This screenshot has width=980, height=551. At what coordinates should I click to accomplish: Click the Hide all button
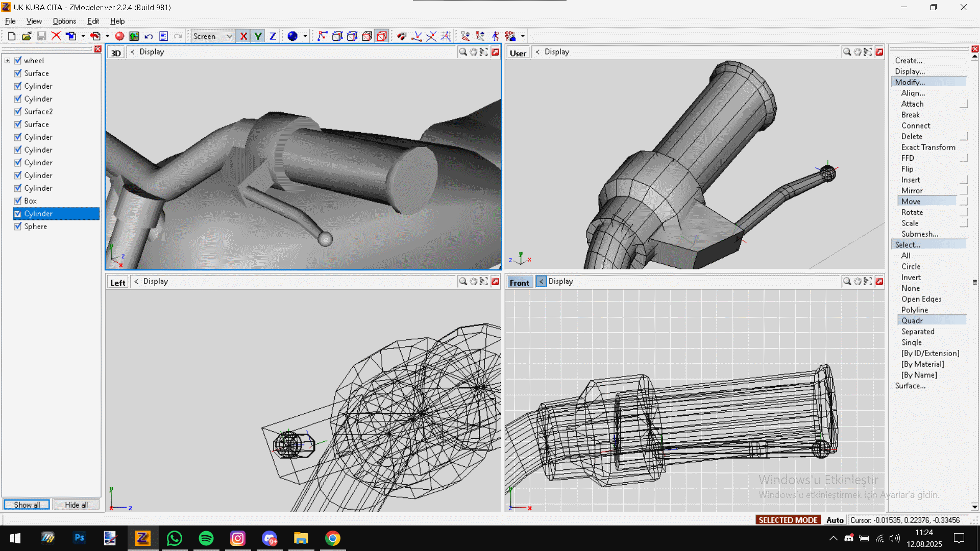click(x=76, y=505)
